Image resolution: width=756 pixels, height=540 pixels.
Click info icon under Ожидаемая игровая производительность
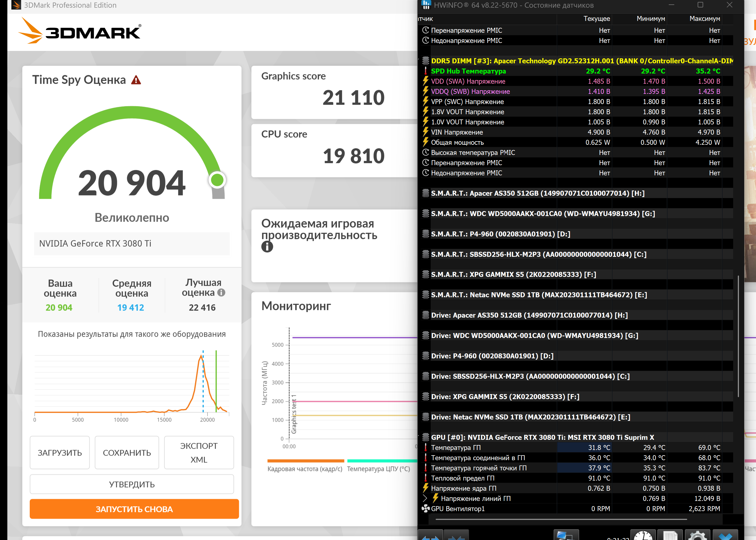click(x=267, y=247)
